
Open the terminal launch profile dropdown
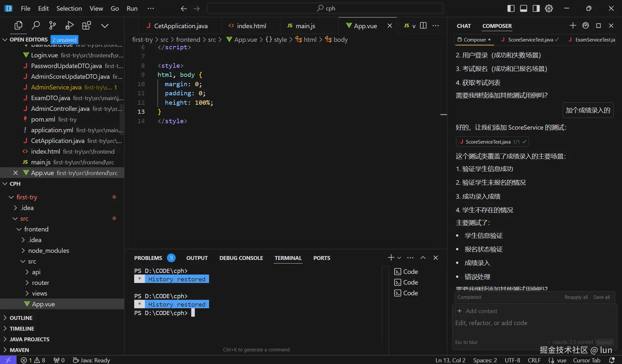click(x=399, y=258)
